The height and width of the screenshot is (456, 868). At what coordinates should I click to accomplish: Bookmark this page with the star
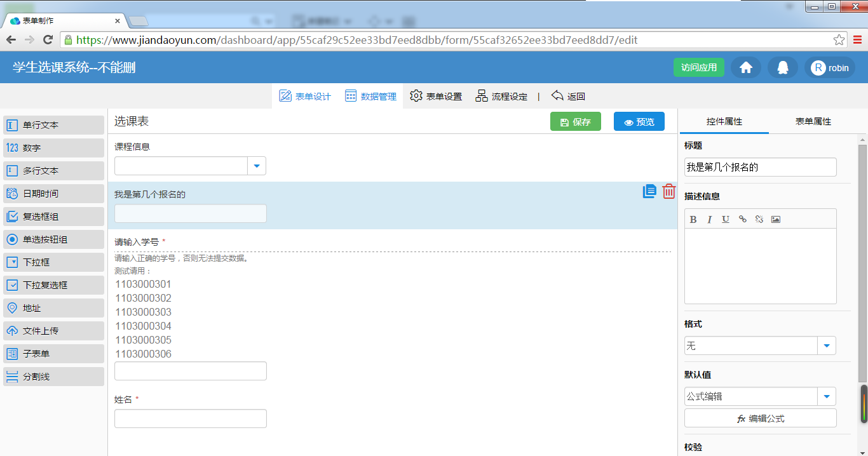pos(839,40)
